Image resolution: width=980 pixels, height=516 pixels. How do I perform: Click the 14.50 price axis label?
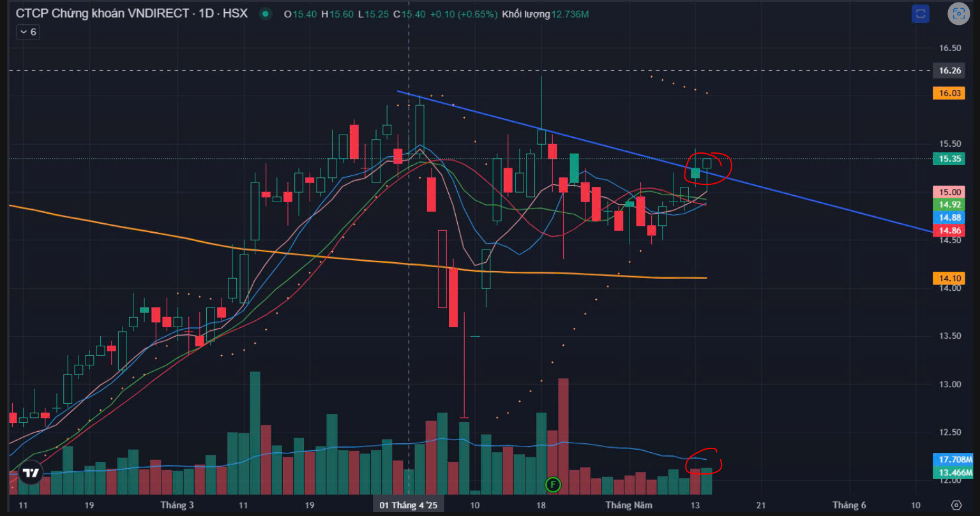(x=950, y=240)
